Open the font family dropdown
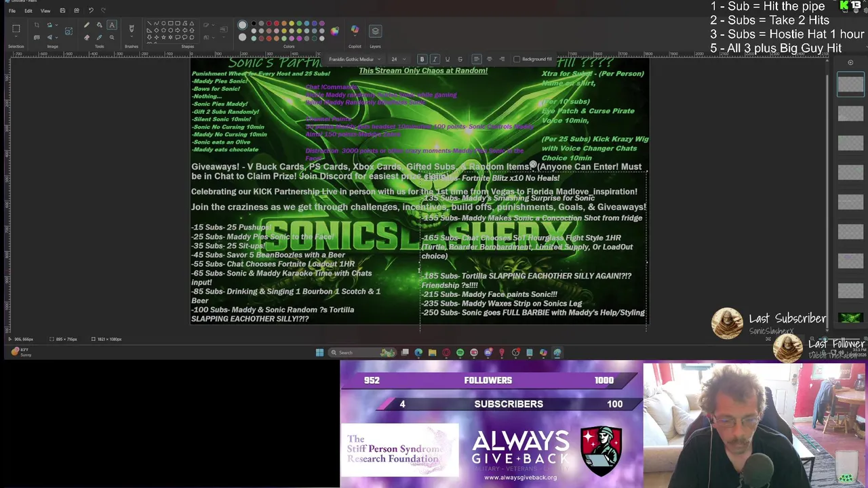The width and height of the screenshot is (868, 488). (x=353, y=59)
